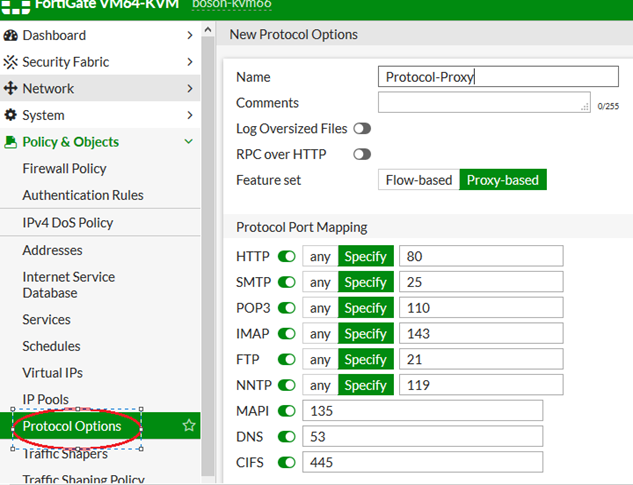The image size is (633, 485).
Task: Expand the Dashboard menu chevron
Action: [x=190, y=35]
